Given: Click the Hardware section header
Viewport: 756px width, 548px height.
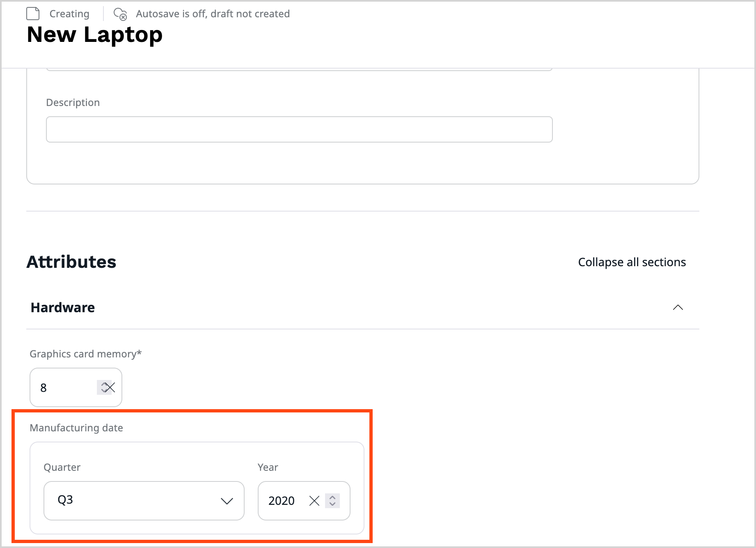Looking at the screenshot, I should [62, 307].
